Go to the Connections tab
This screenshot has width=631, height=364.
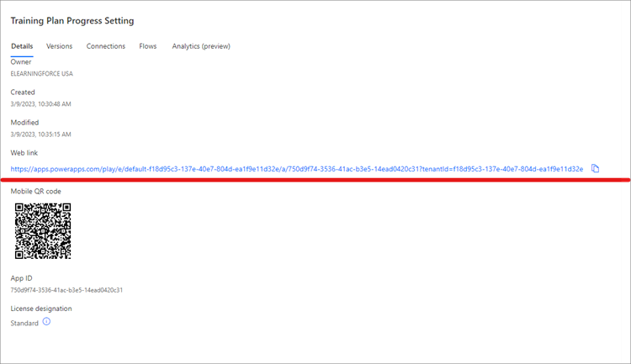[106, 46]
